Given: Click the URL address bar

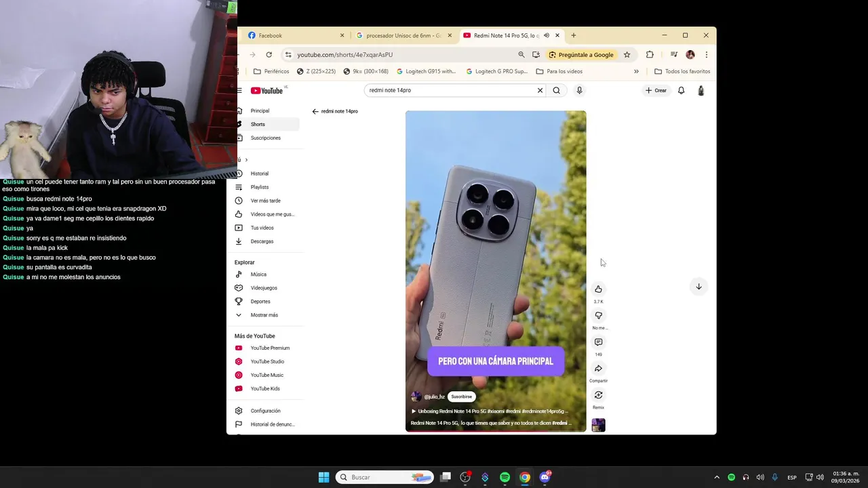Looking at the screenshot, I should [x=400, y=55].
